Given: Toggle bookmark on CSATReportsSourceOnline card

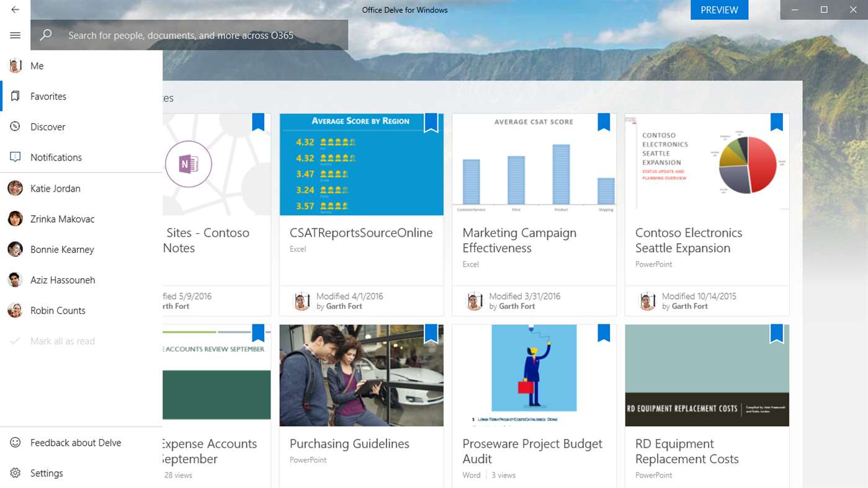Looking at the screenshot, I should tap(431, 123).
